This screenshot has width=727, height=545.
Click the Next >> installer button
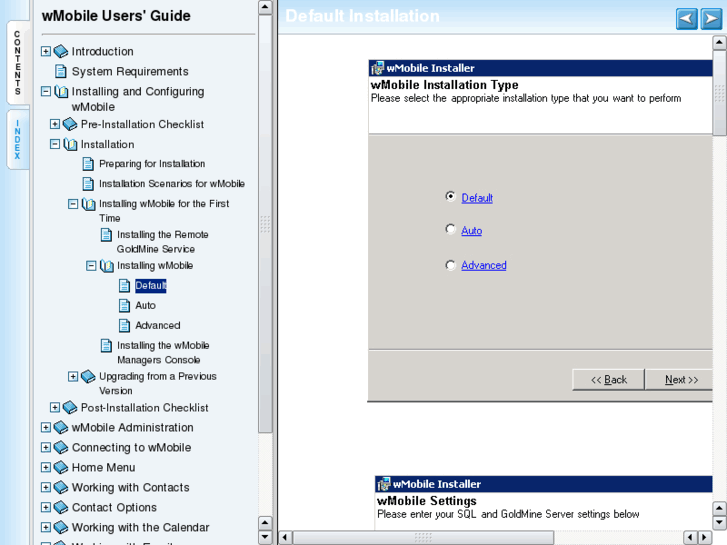pyautogui.click(x=679, y=379)
